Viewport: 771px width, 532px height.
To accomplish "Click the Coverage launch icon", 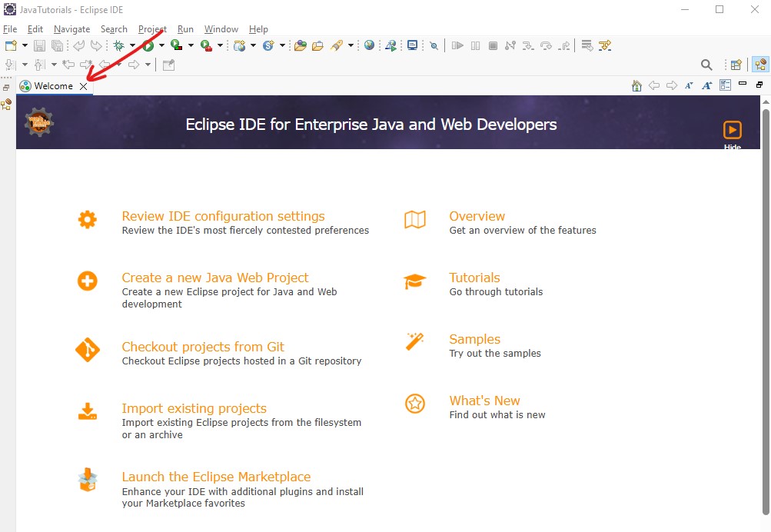I will click(177, 45).
